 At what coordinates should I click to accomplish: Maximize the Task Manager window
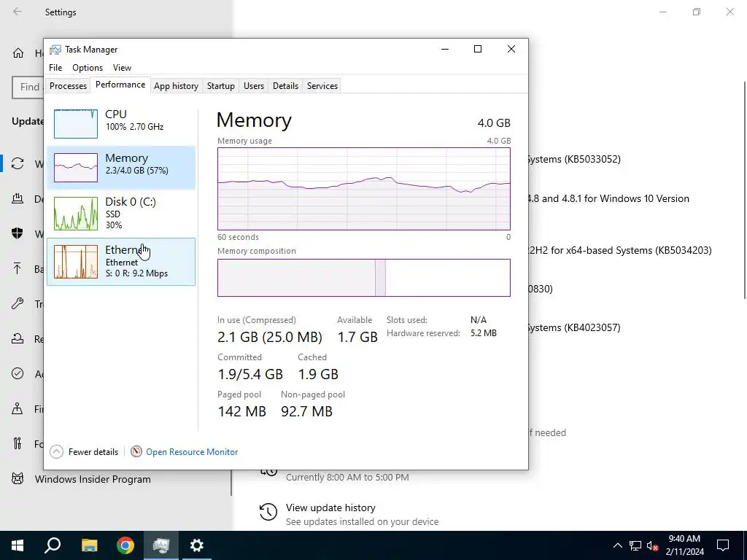pyautogui.click(x=478, y=49)
